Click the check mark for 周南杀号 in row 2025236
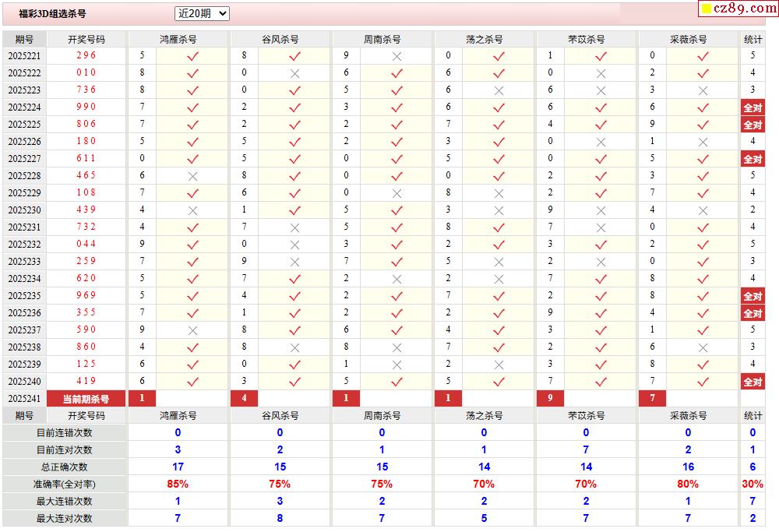This screenshot has width=779, height=532. click(x=397, y=313)
